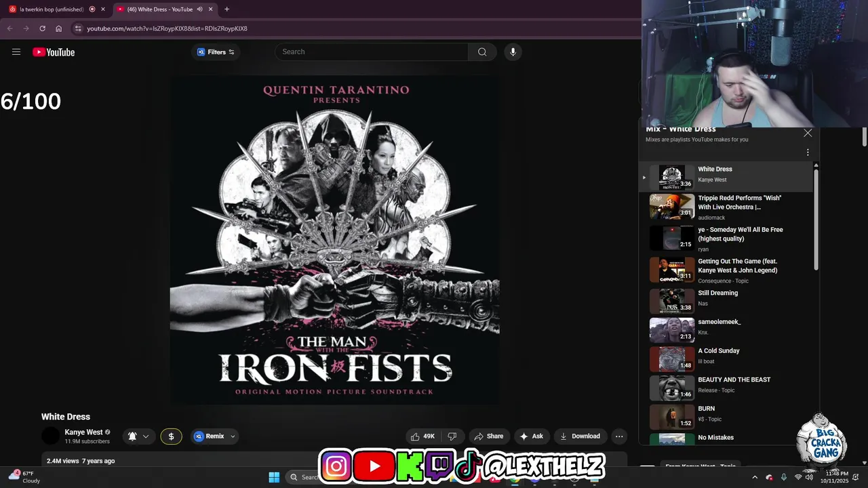The height and width of the screenshot is (488, 868).
Task: Focus the YouTube Search field
Action: click(371, 52)
